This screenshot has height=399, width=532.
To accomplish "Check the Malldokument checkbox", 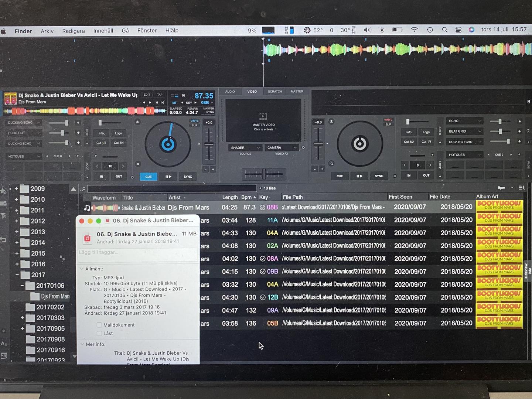I will click(99, 325).
